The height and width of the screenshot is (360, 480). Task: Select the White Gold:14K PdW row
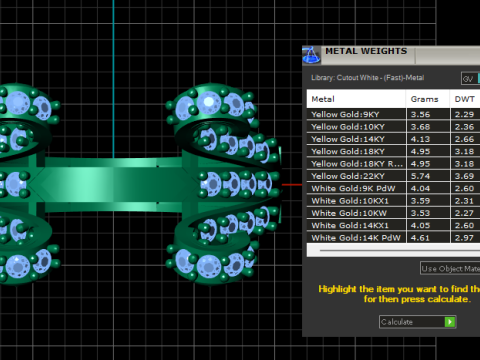(x=393, y=238)
